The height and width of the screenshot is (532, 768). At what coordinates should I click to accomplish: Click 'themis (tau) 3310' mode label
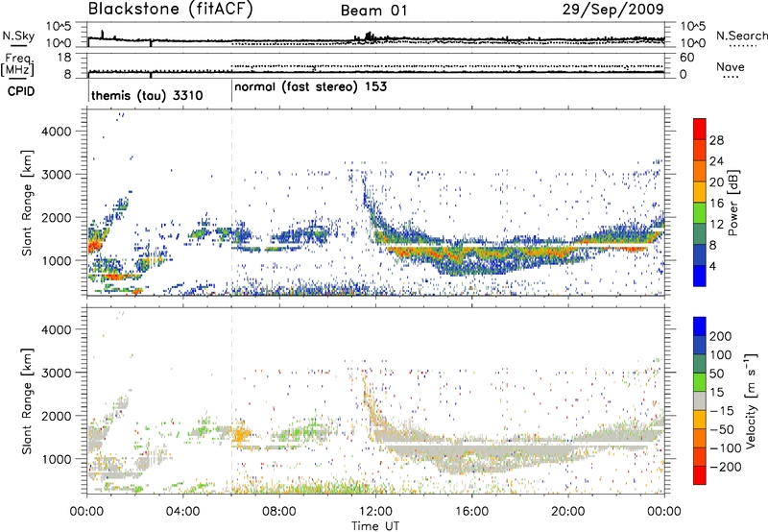point(147,95)
